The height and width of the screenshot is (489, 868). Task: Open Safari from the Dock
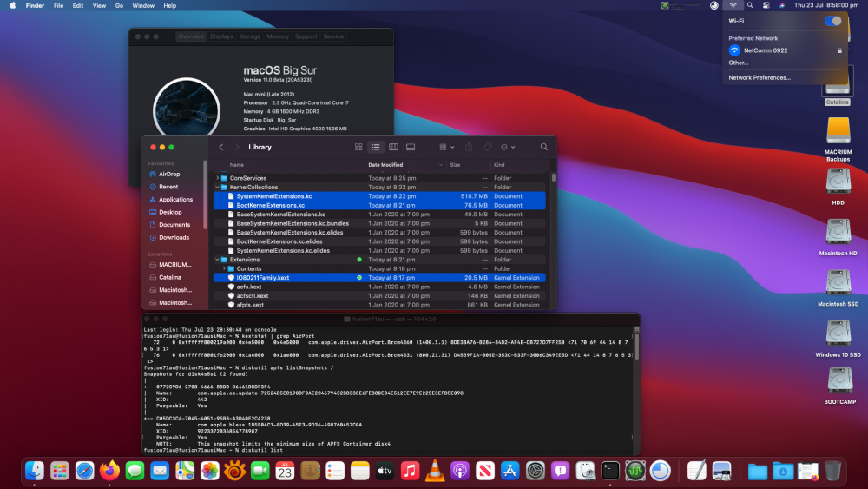coord(85,471)
